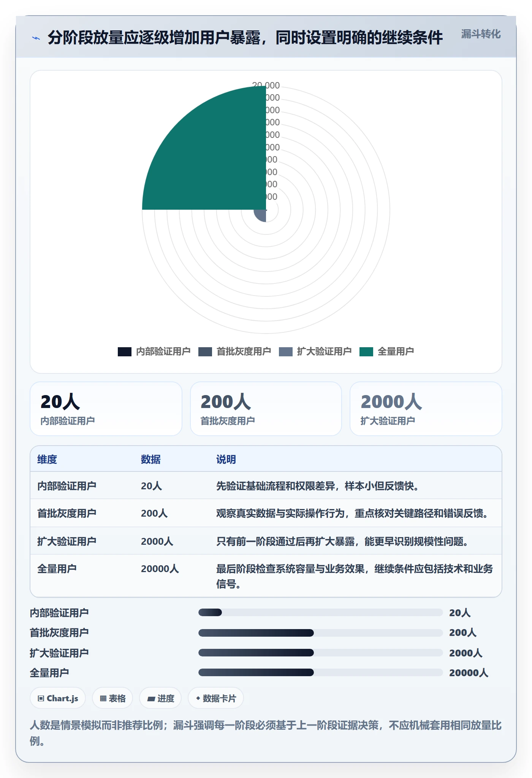The width and height of the screenshot is (532, 778).
Task: Click the 内部验证用户 progress bar
Action: pyautogui.click(x=320, y=612)
